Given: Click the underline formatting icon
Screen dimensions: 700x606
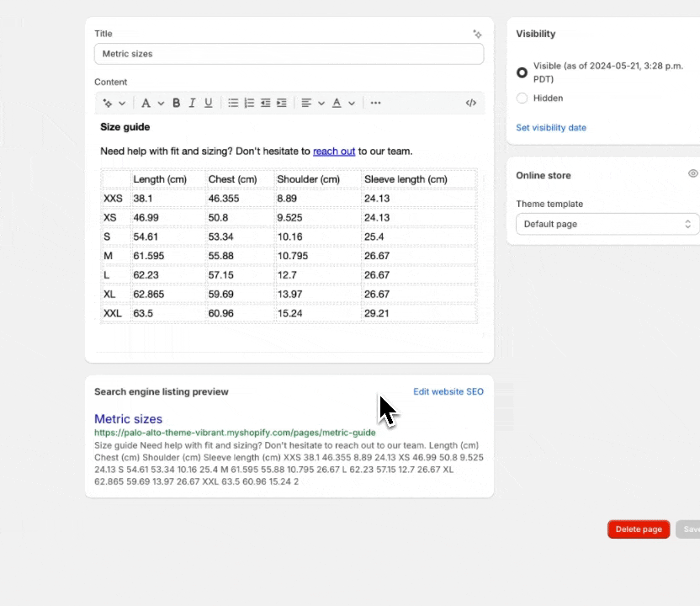Looking at the screenshot, I should pyautogui.click(x=209, y=103).
